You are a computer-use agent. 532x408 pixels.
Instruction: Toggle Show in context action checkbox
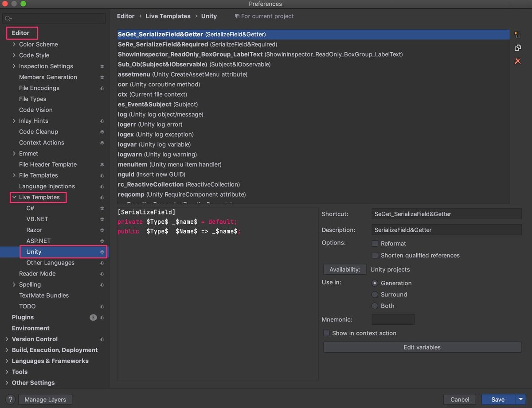pos(326,333)
